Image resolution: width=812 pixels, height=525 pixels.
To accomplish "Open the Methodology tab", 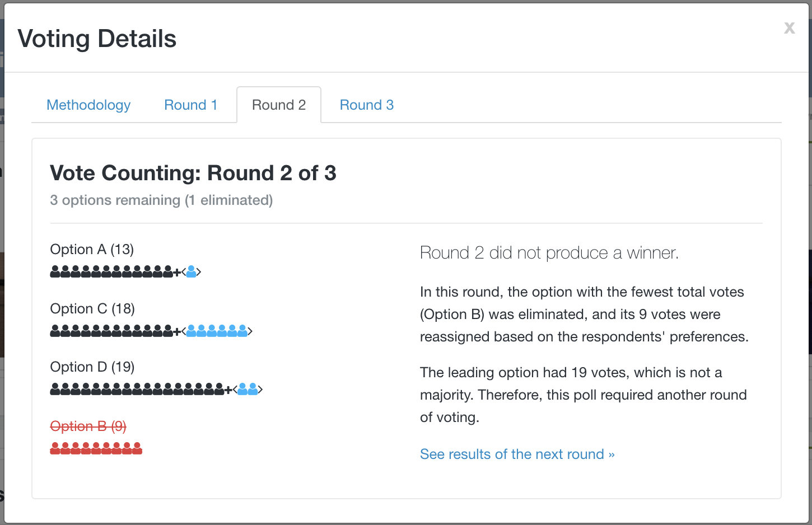I will click(x=88, y=105).
